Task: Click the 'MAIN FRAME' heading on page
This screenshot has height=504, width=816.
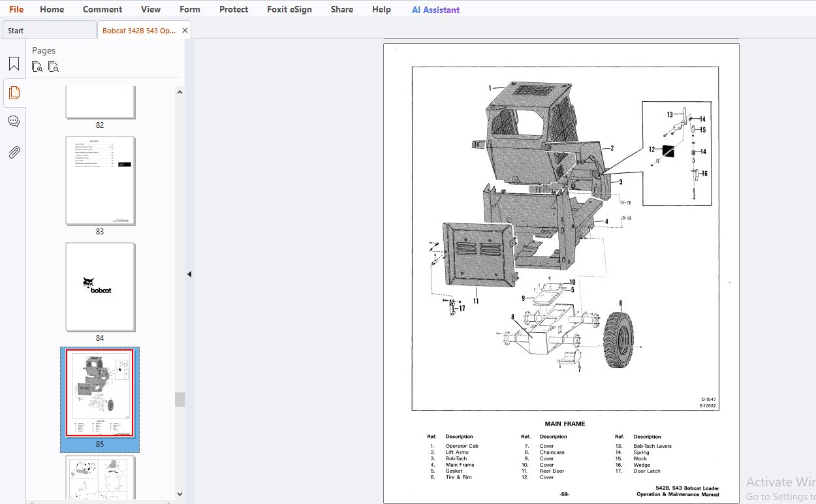Action: (565, 424)
